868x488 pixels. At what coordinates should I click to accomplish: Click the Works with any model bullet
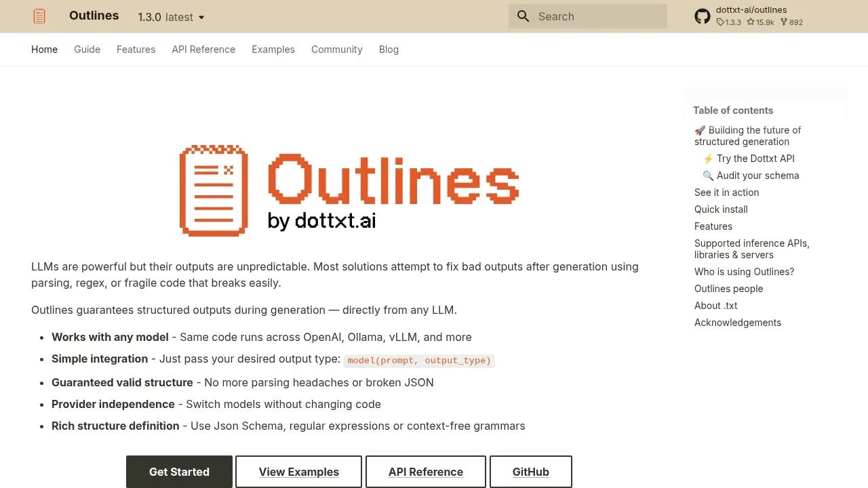262,337
